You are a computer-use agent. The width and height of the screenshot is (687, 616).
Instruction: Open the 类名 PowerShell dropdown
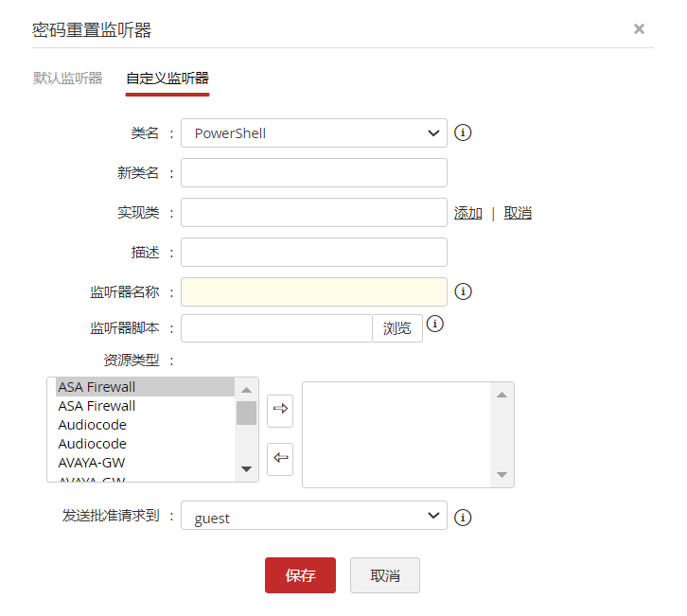(x=313, y=133)
